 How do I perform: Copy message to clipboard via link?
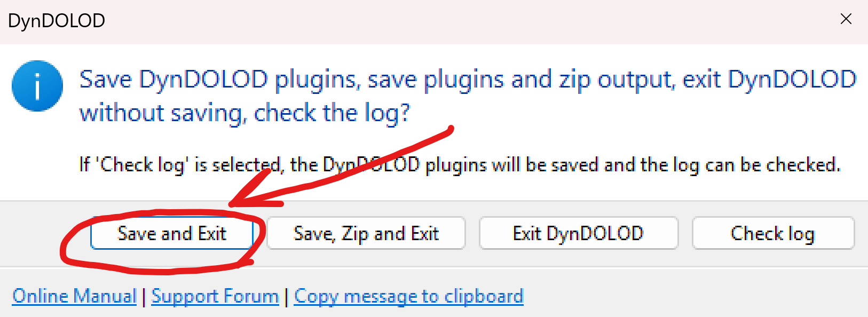[x=408, y=296]
